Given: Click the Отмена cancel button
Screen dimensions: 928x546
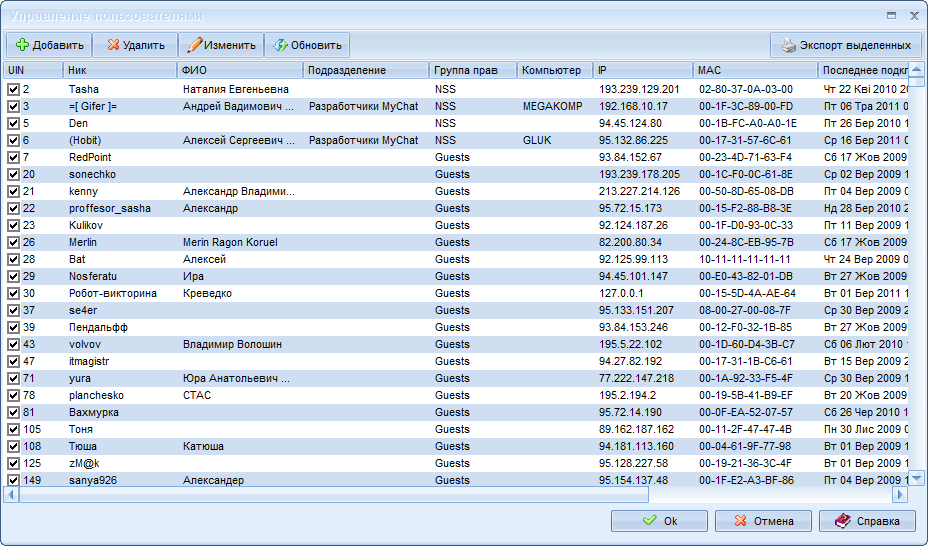Looking at the screenshot, I should click(x=763, y=521).
